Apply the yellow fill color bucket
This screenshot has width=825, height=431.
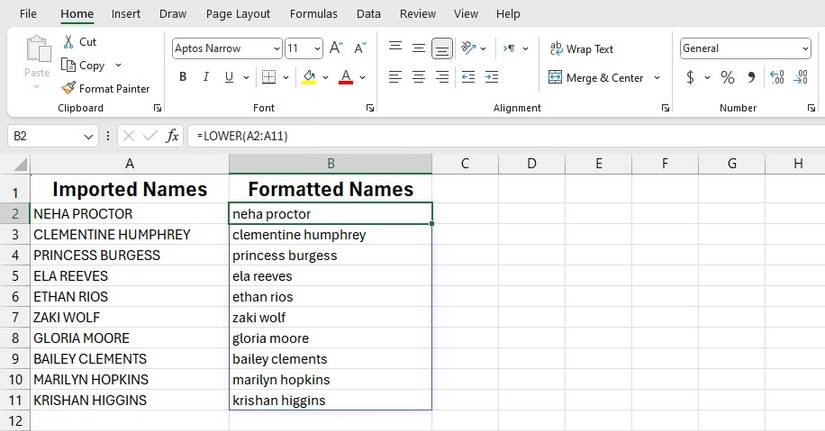click(309, 78)
